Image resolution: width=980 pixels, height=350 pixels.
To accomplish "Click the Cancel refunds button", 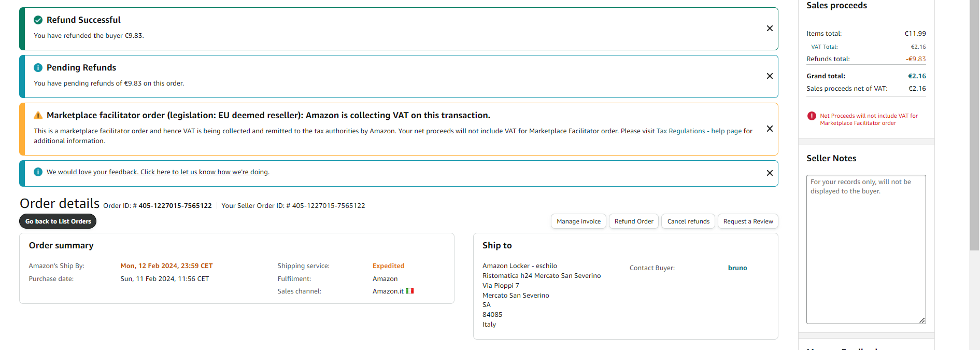I will [688, 221].
